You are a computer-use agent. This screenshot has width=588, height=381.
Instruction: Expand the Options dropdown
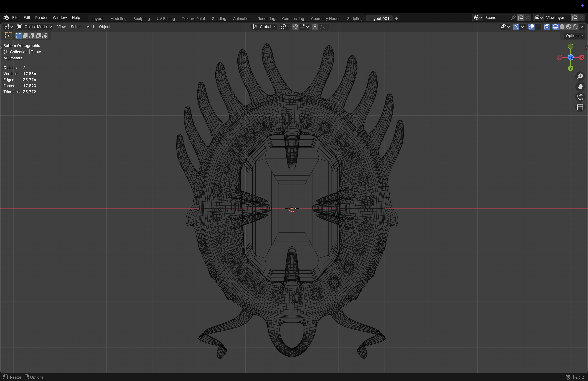click(575, 36)
